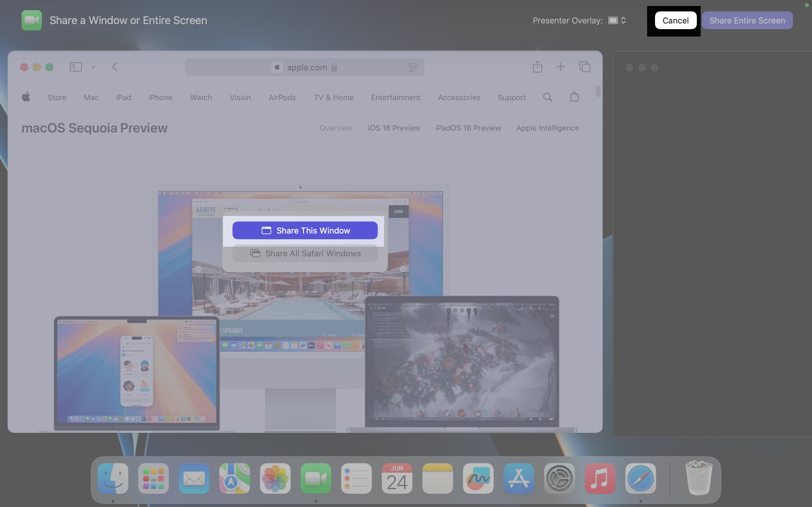Click the Safari sidebar toggle icon
Viewport: 812px width, 507px height.
[x=75, y=67]
